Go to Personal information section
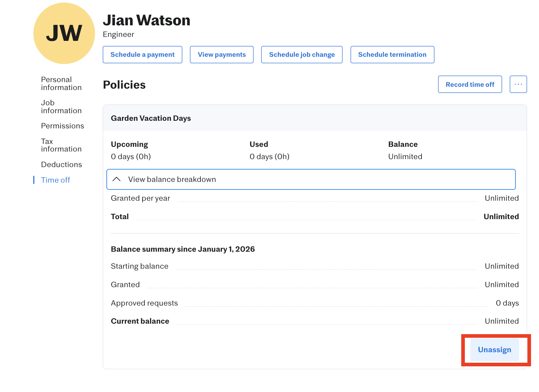539x392 pixels. point(61,84)
